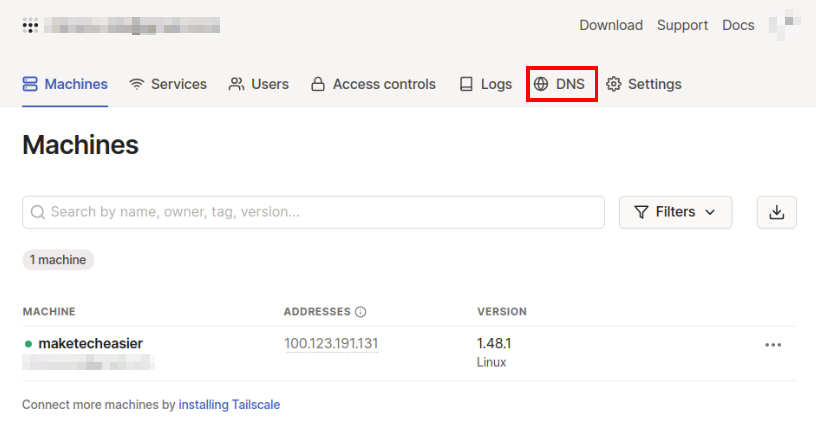Click the search magnifier icon
The height and width of the screenshot is (435, 816).
[38, 212]
